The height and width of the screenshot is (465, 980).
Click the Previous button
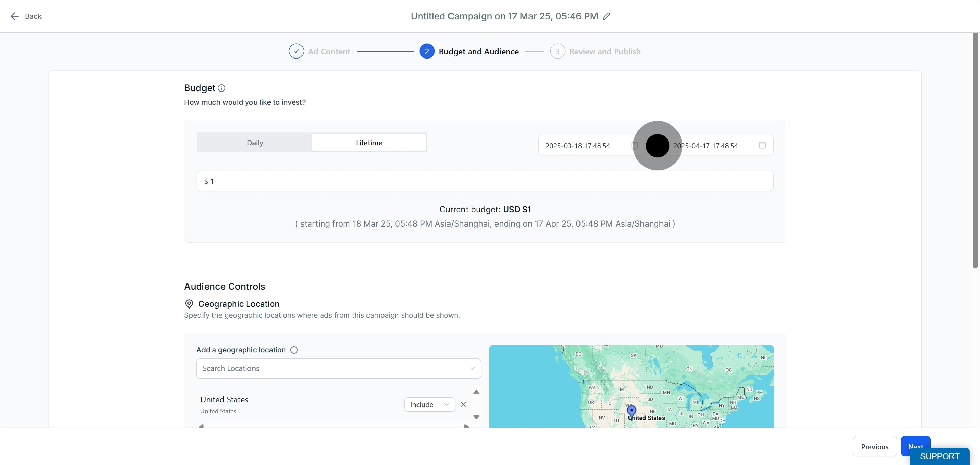tap(874, 447)
